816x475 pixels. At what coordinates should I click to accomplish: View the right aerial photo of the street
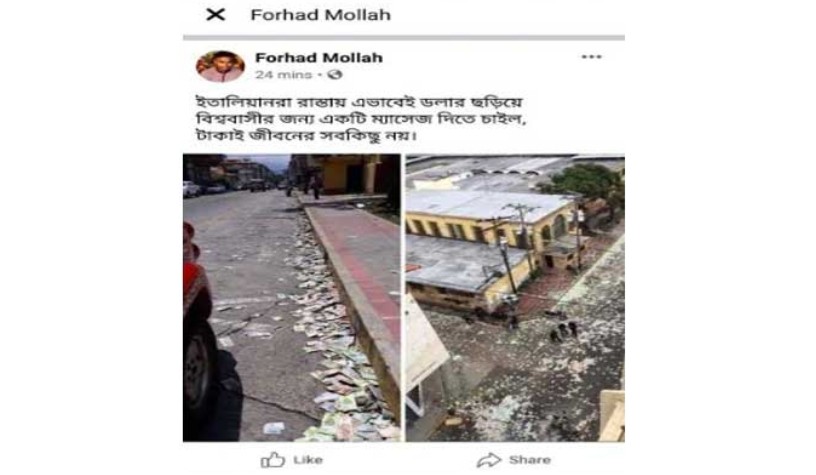[515, 298]
